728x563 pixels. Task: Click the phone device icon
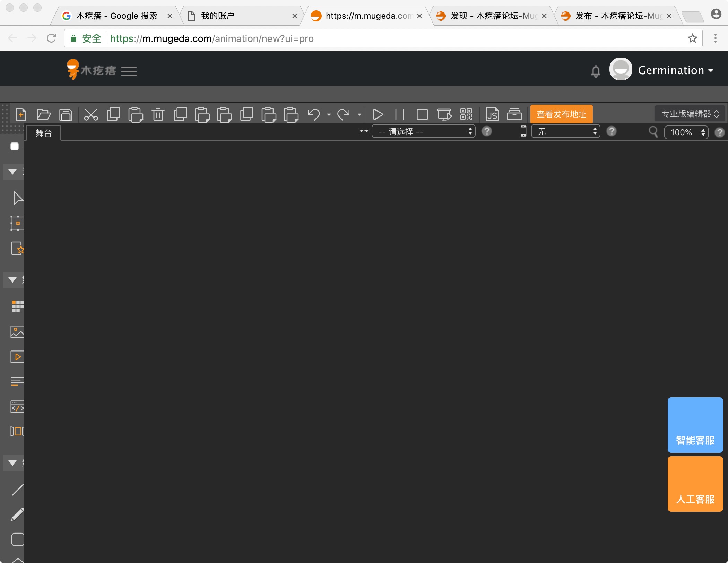pyautogui.click(x=523, y=131)
